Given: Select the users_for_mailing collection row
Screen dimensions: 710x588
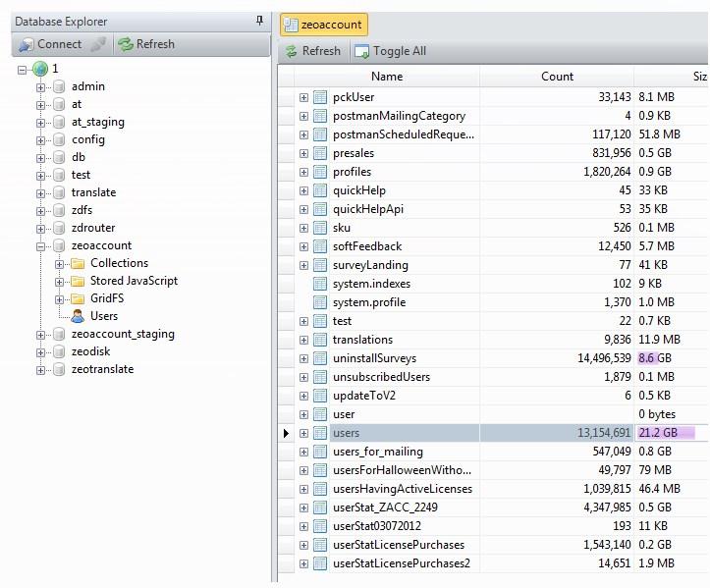Looking at the screenshot, I should [x=377, y=452].
